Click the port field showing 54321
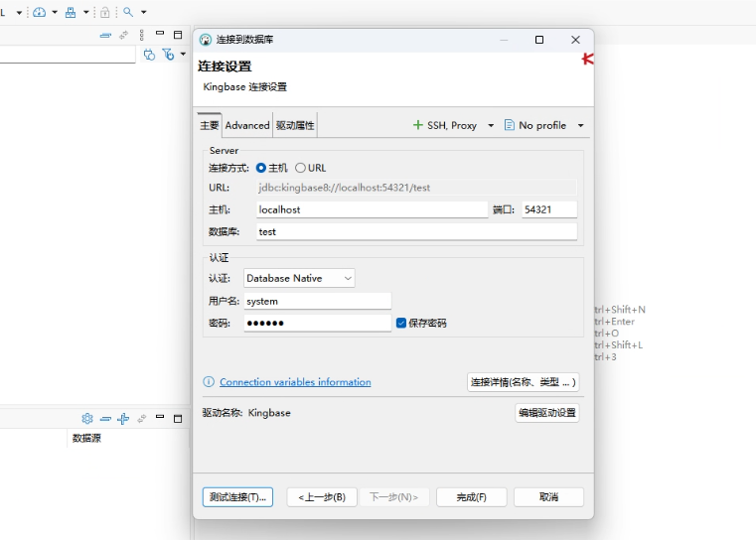The image size is (756, 540). tap(549, 209)
